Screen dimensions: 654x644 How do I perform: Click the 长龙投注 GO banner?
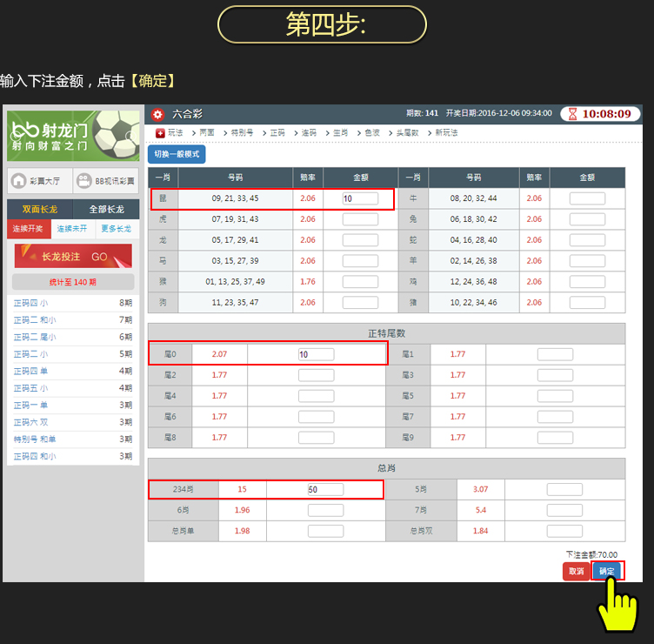[x=73, y=257]
